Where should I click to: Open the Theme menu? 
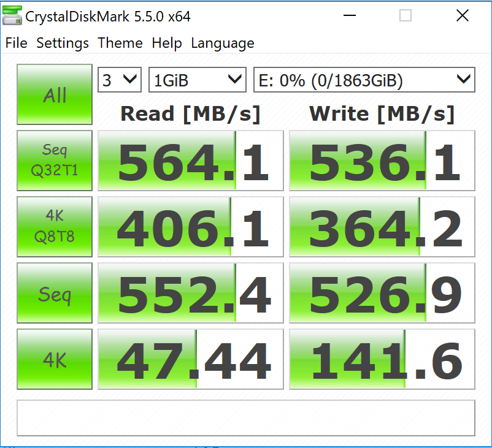coord(120,43)
